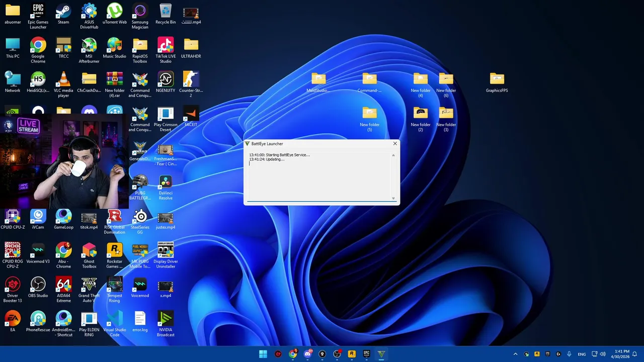Select the Visual Studio Code icon

pos(115,323)
